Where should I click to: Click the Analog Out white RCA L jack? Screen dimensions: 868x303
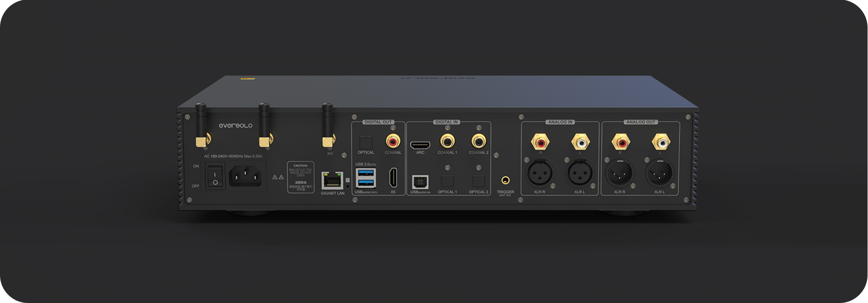point(659,142)
